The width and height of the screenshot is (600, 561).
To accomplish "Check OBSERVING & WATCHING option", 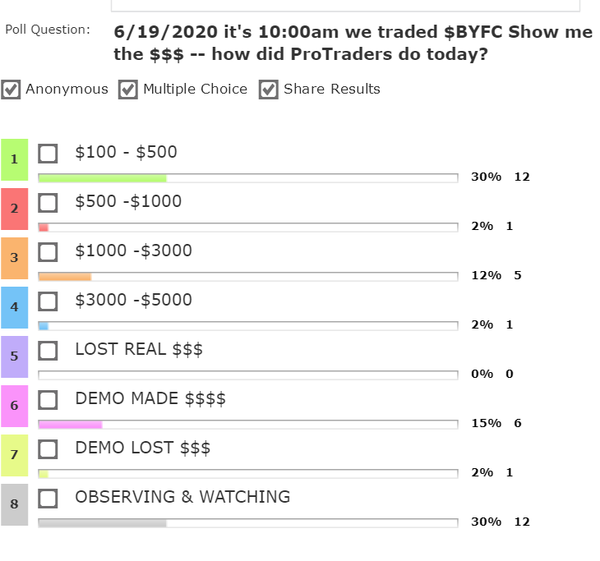I will coord(47,497).
